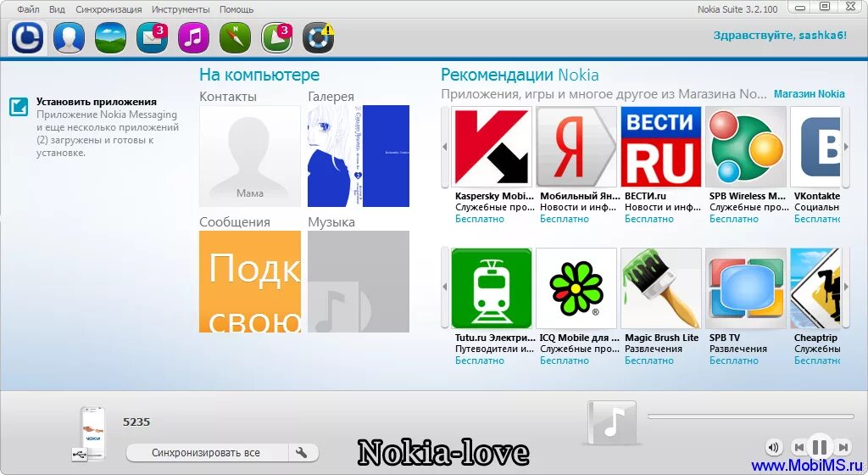The height and width of the screenshot is (475, 868).
Task: Open the Kaspersky Mobile app icon
Action: click(x=492, y=147)
